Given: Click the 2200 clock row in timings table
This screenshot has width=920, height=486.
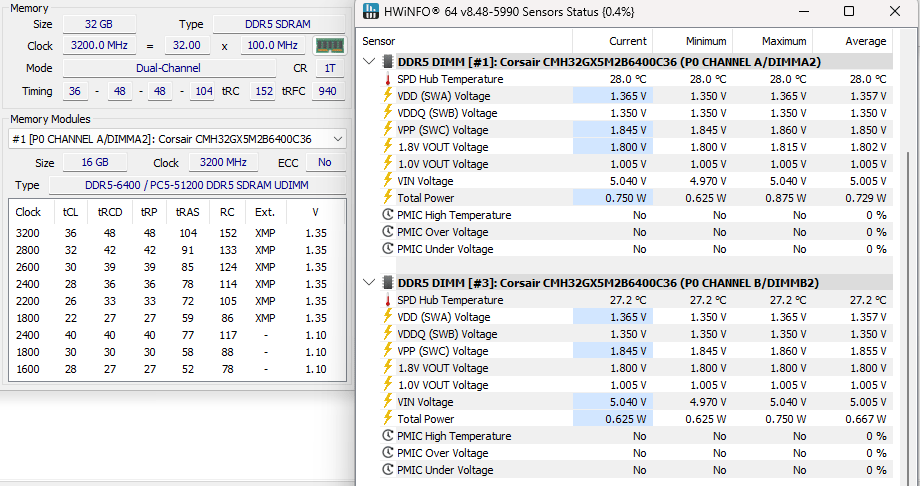Looking at the screenshot, I should coord(177,301).
